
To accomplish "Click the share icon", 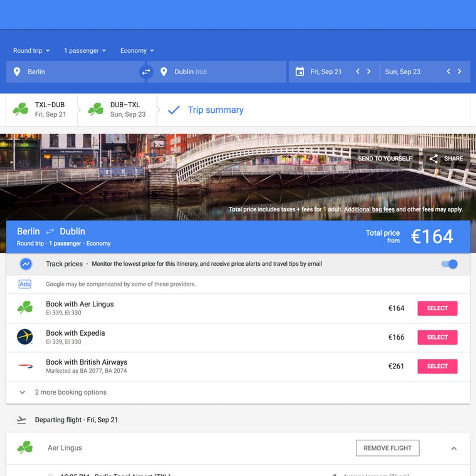I will point(433,159).
